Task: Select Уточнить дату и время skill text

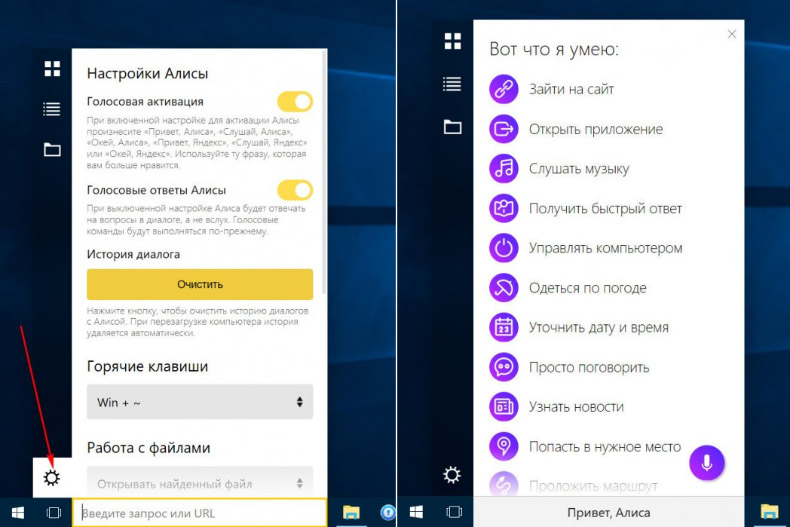Action: (599, 327)
